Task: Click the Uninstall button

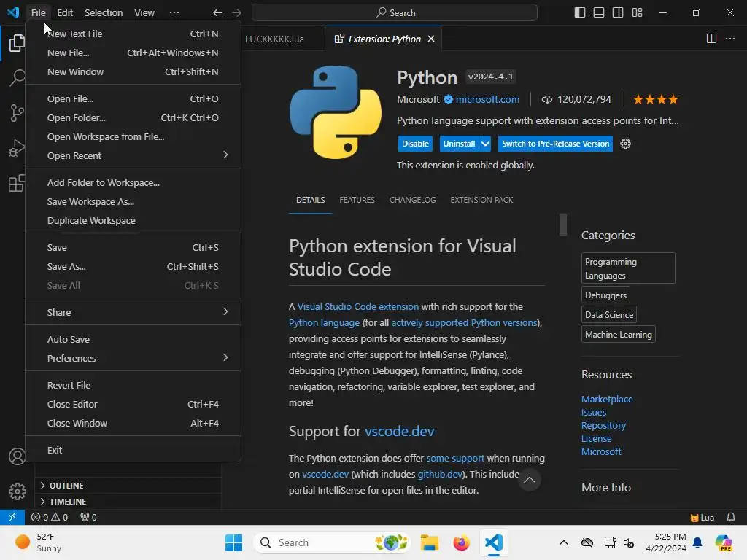Action: [459, 144]
